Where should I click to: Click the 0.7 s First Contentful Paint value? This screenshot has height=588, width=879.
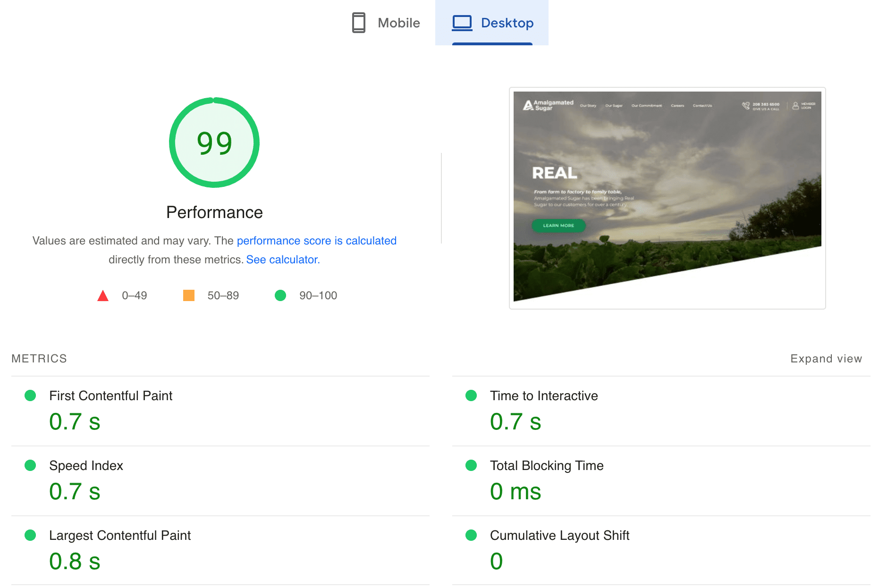coord(75,422)
